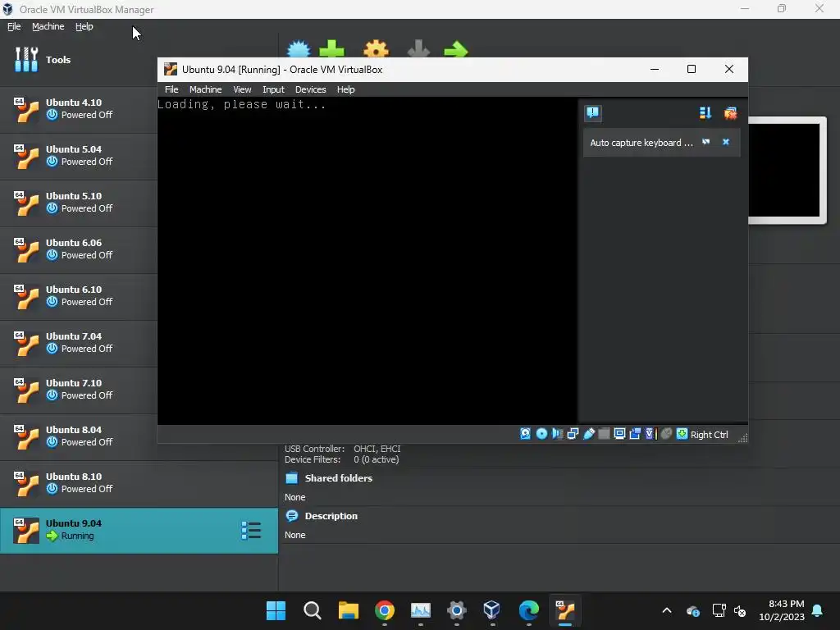Click the green Show arrow toolbar icon

tap(456, 49)
